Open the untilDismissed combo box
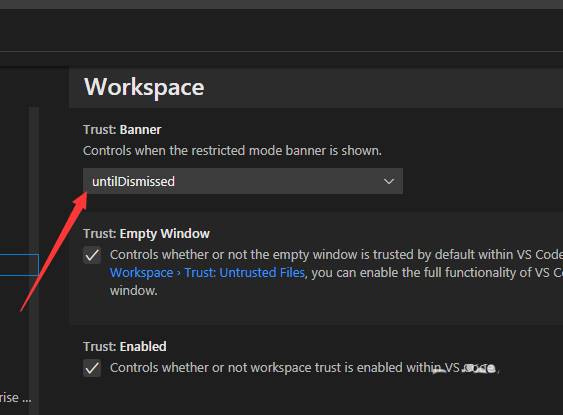The image size is (563, 415). (243, 181)
